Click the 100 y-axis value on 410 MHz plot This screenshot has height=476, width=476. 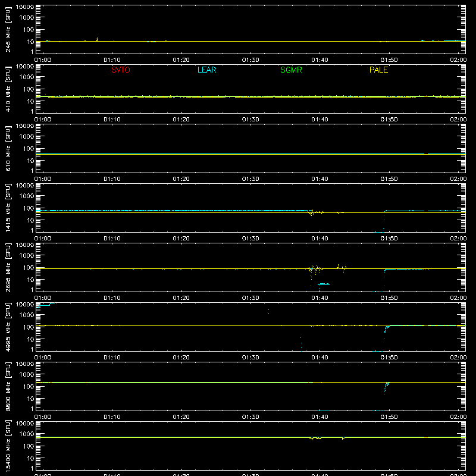pos(29,89)
